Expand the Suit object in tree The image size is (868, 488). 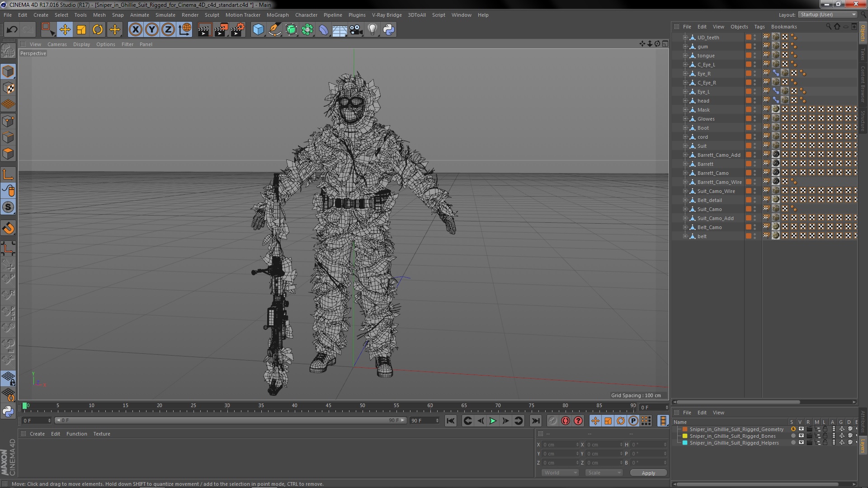685,146
